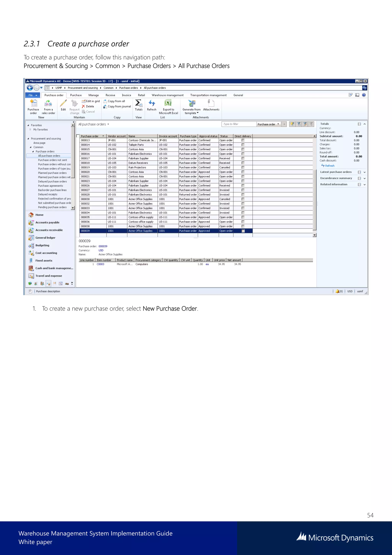Image resolution: width=392 pixels, height=555 pixels.
Task: Open the Totals sigma icon
Action: point(139,105)
